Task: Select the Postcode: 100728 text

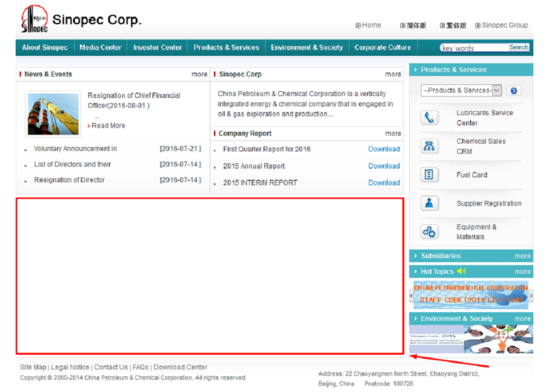Action: [388, 384]
